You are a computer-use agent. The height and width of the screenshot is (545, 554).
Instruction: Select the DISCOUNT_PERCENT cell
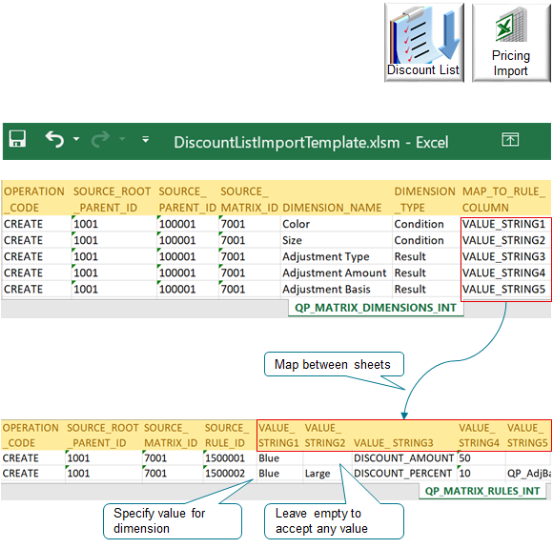[404, 474]
